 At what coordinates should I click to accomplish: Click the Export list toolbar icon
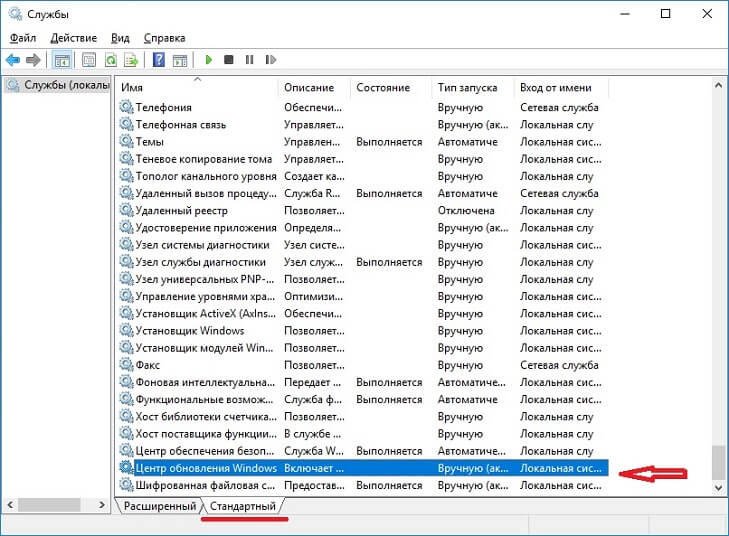[x=131, y=60]
